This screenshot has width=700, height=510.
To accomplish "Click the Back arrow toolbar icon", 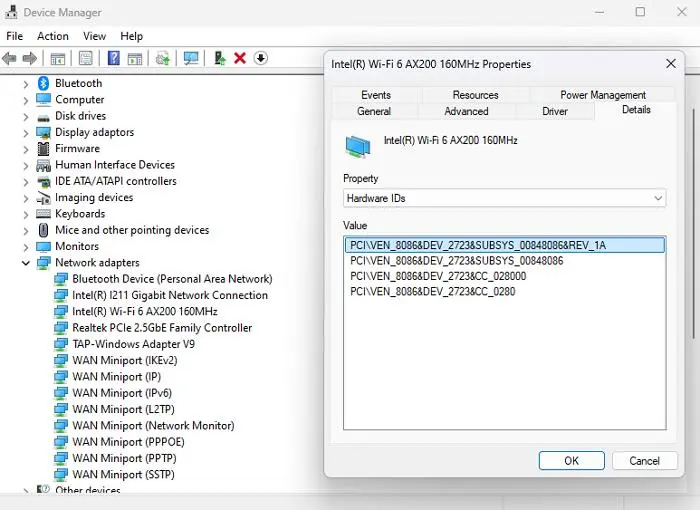I will coord(9,58).
